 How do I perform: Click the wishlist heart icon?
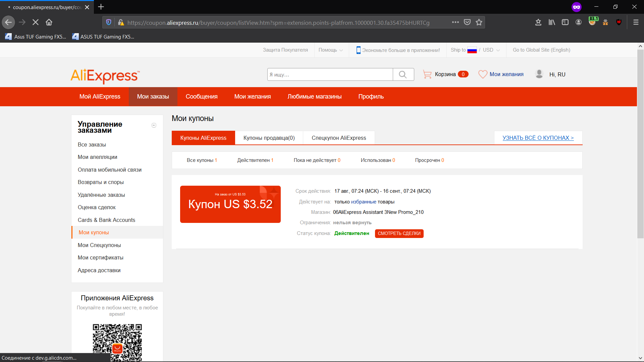pos(483,74)
